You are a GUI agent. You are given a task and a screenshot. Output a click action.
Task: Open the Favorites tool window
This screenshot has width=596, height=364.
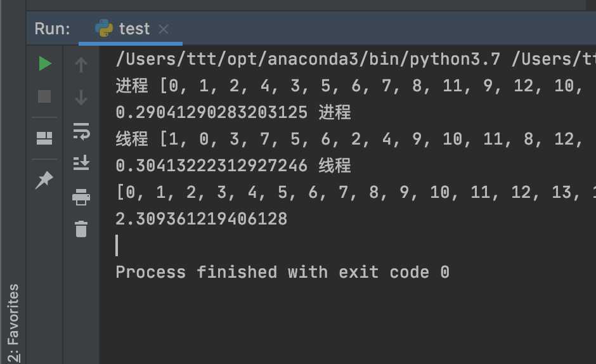click(x=13, y=323)
